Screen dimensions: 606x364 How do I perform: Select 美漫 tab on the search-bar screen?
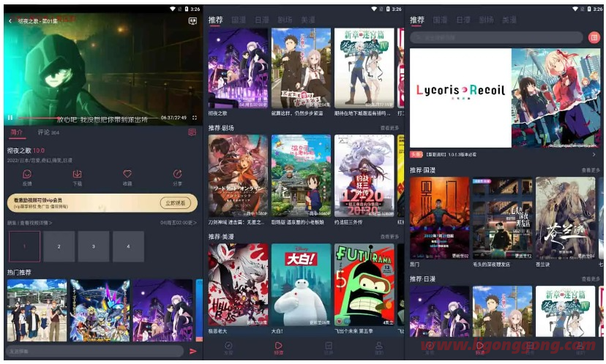509,20
